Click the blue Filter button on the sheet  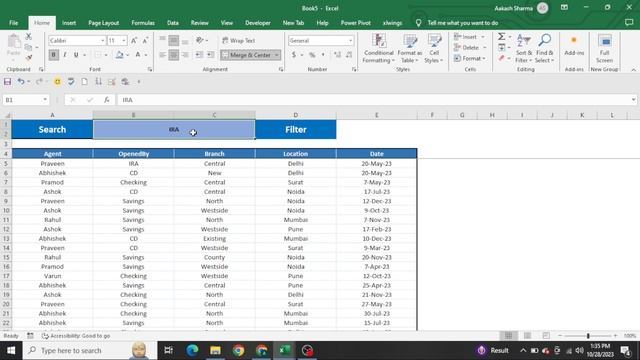point(296,129)
